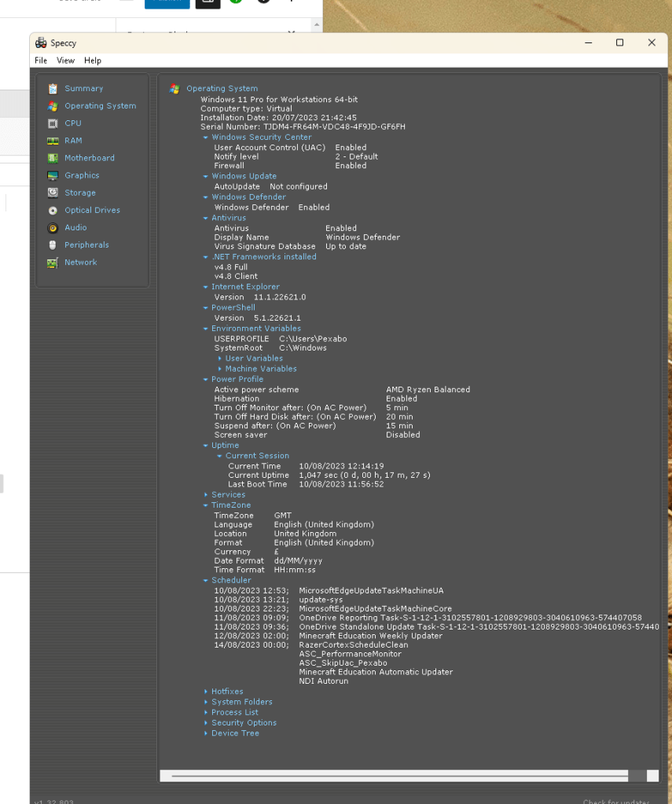Open the File menu
The height and width of the screenshot is (804, 672).
(x=41, y=61)
